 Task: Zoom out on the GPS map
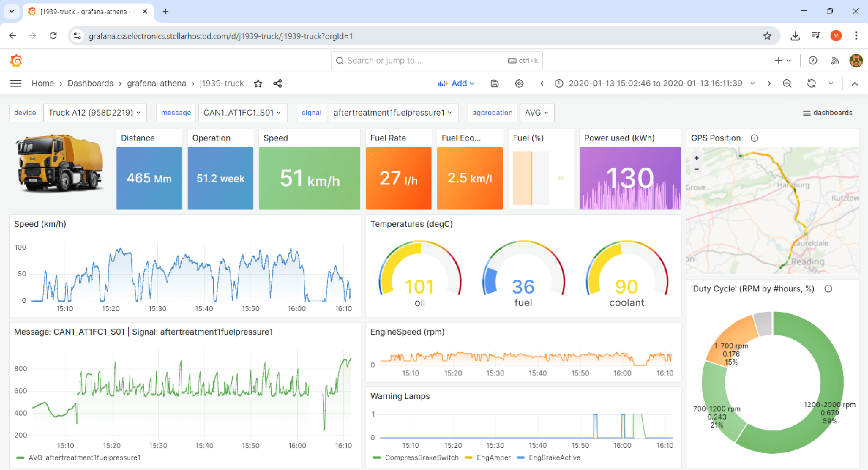(697, 169)
